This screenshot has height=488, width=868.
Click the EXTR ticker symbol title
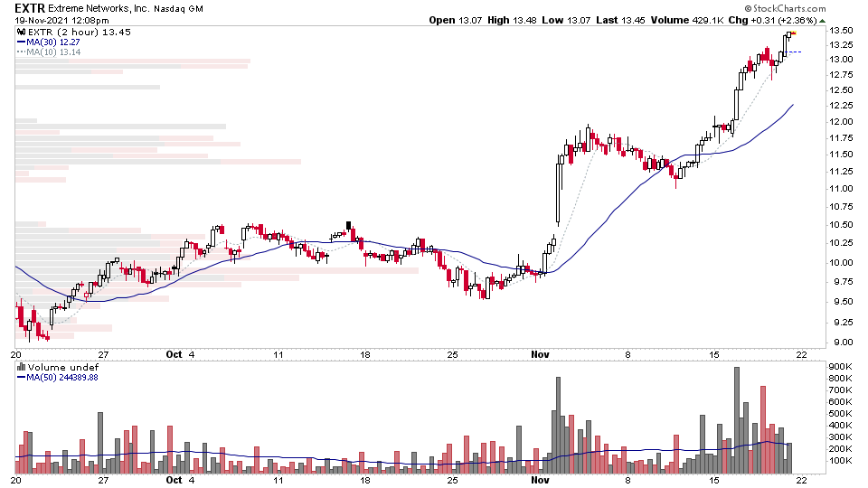click(29, 8)
